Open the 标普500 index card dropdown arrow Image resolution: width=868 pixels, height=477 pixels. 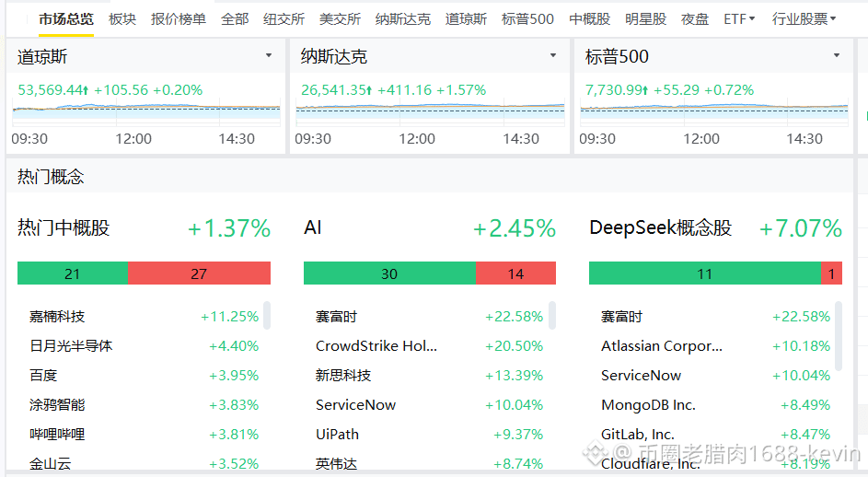pyautogui.click(x=837, y=55)
